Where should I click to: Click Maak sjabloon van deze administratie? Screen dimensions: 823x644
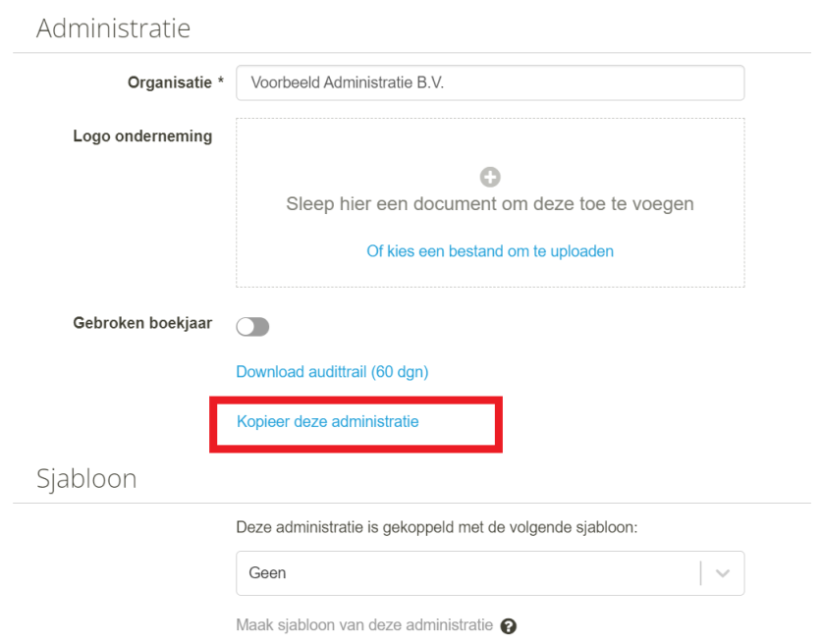[x=364, y=625]
